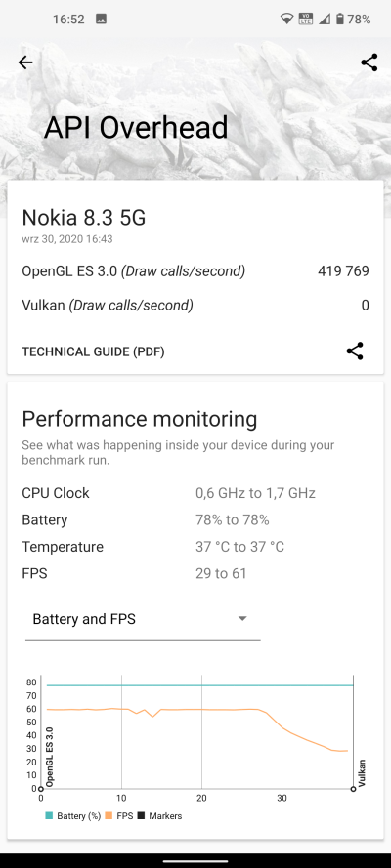
Task: Expand chart selector with the dropdown arrow
Action: 242,619
